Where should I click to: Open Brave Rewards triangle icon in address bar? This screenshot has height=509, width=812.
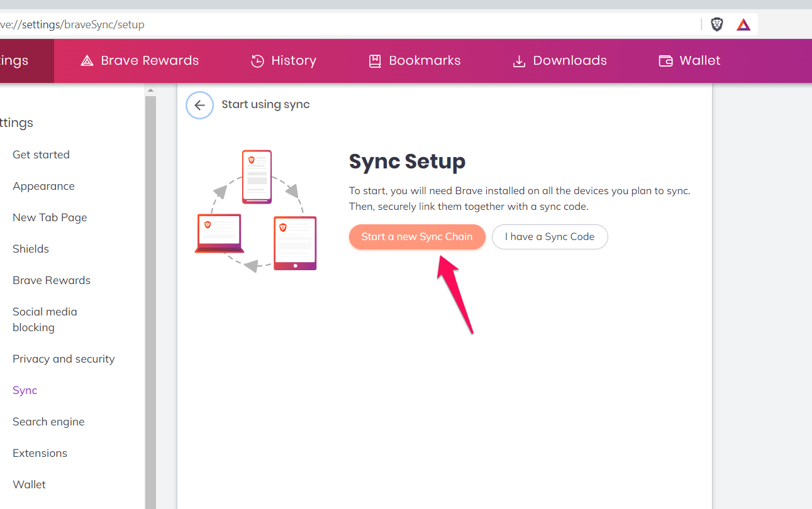tap(743, 25)
